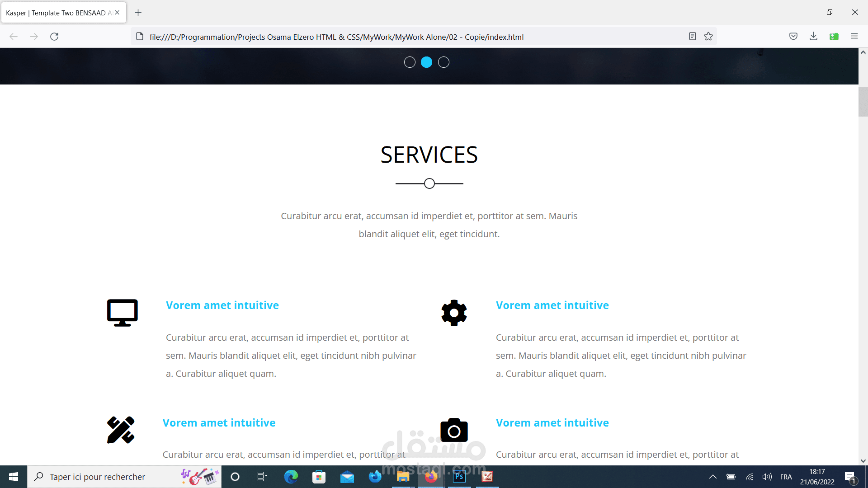Bookmark this page with star icon

pos(708,37)
